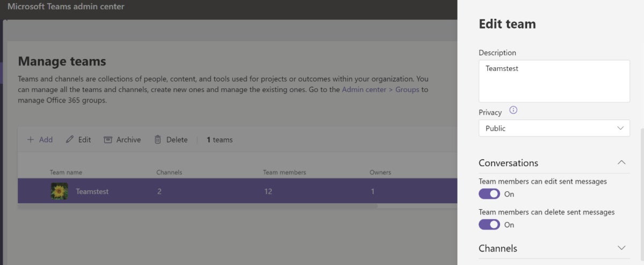The height and width of the screenshot is (265, 644).
Task: Collapse the Conversations section chevron
Action: (621, 162)
